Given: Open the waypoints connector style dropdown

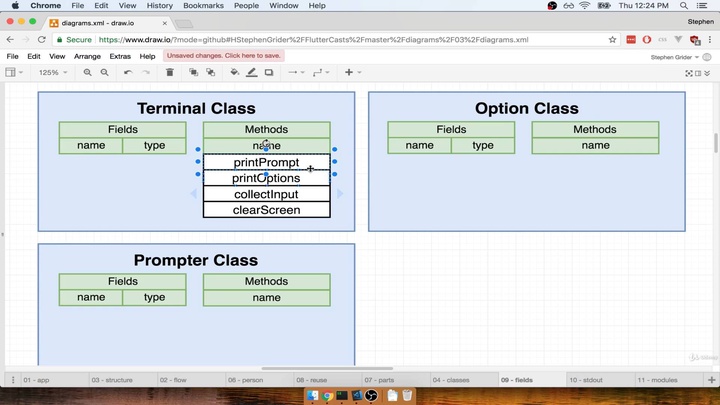Looking at the screenshot, I should [x=320, y=72].
